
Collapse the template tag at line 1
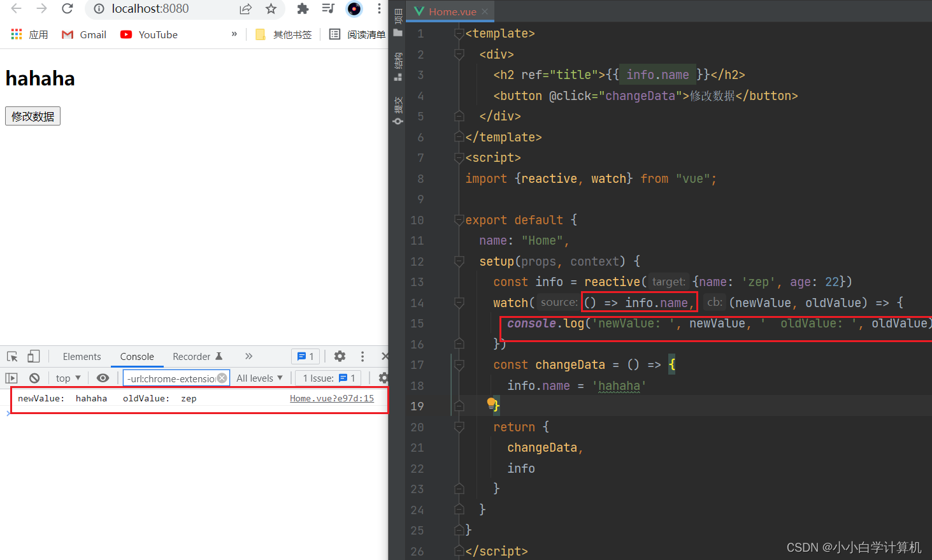(x=459, y=34)
